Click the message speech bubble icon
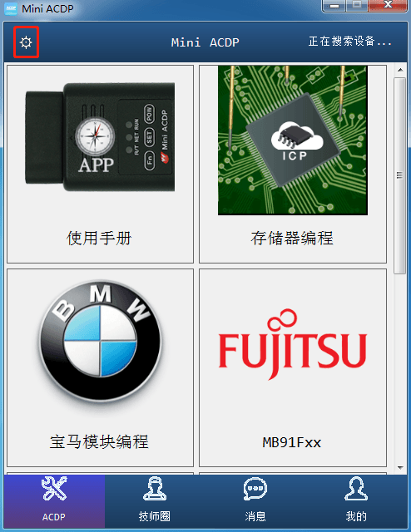 (x=255, y=489)
